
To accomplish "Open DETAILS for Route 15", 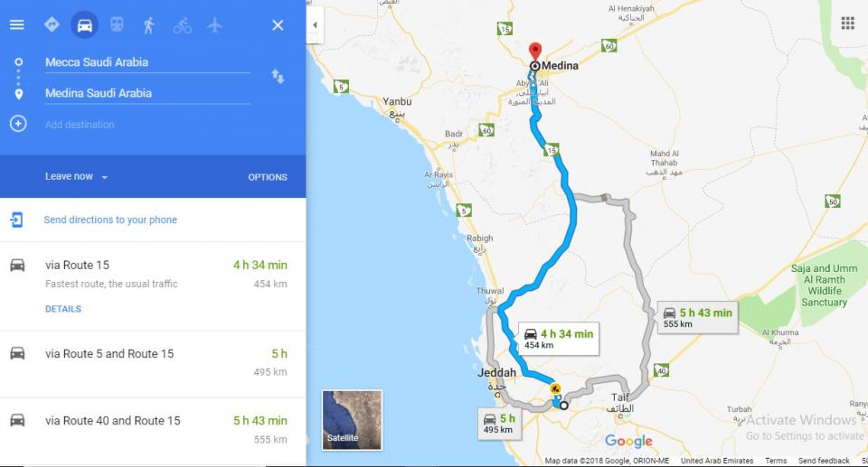I will pyautogui.click(x=63, y=309).
